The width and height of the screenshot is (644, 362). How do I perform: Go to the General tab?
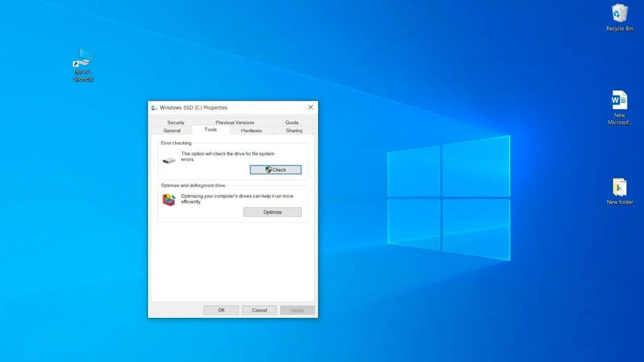click(x=172, y=131)
